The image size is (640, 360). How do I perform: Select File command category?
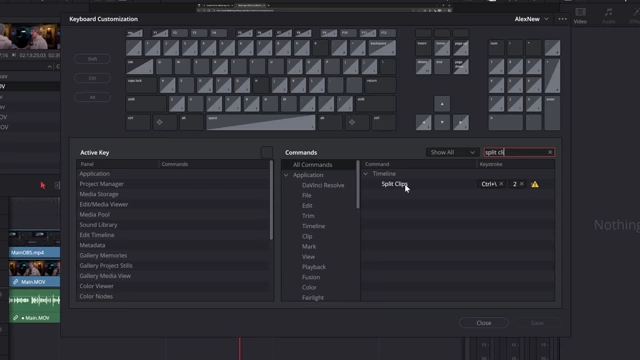(x=307, y=196)
